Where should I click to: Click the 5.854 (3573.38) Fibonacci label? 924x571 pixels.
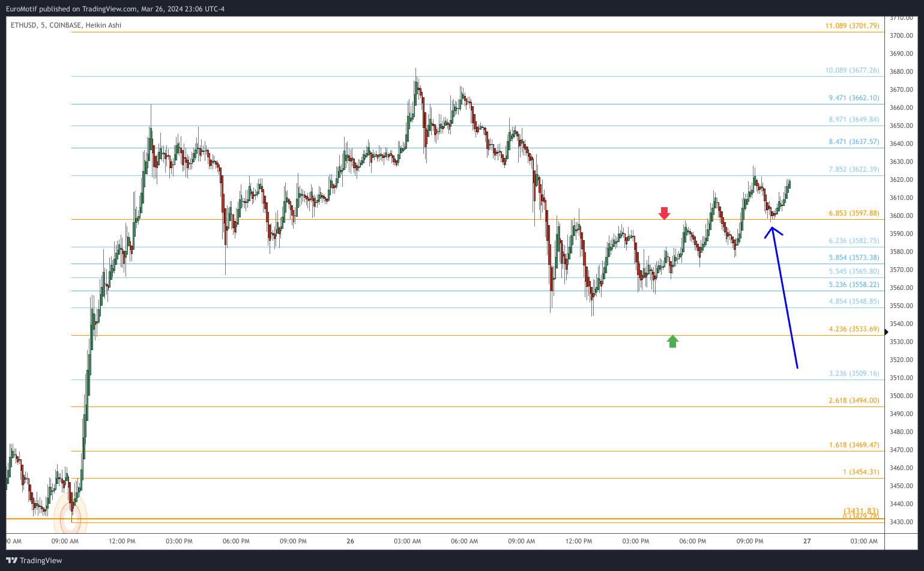pyautogui.click(x=854, y=258)
